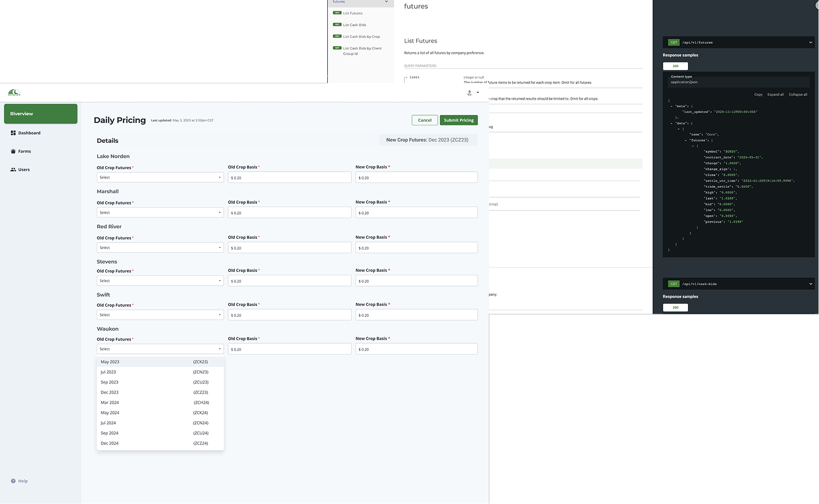Viewport: 819px width, 504px height.
Task: Click the Users people icon in sidebar
Action: click(x=13, y=170)
